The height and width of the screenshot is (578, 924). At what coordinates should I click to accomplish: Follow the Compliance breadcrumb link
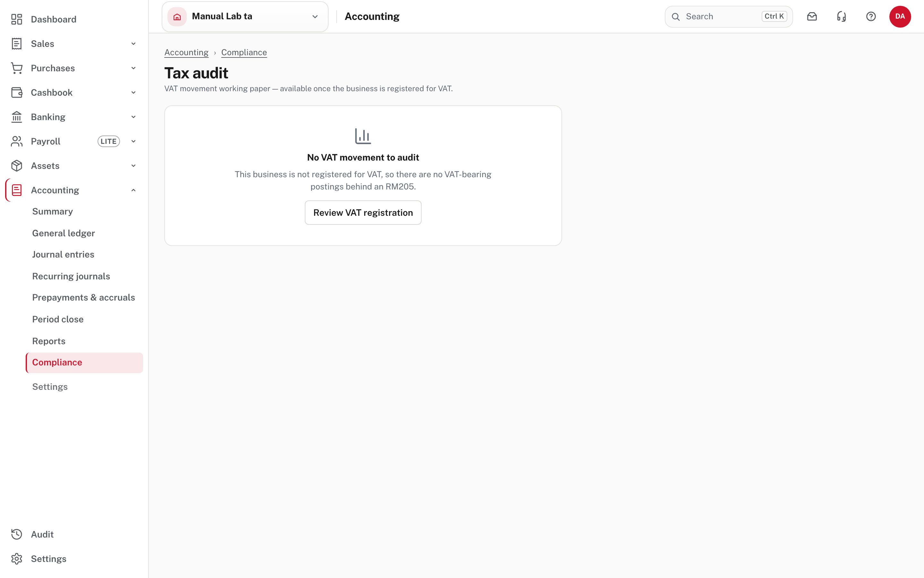244,52
